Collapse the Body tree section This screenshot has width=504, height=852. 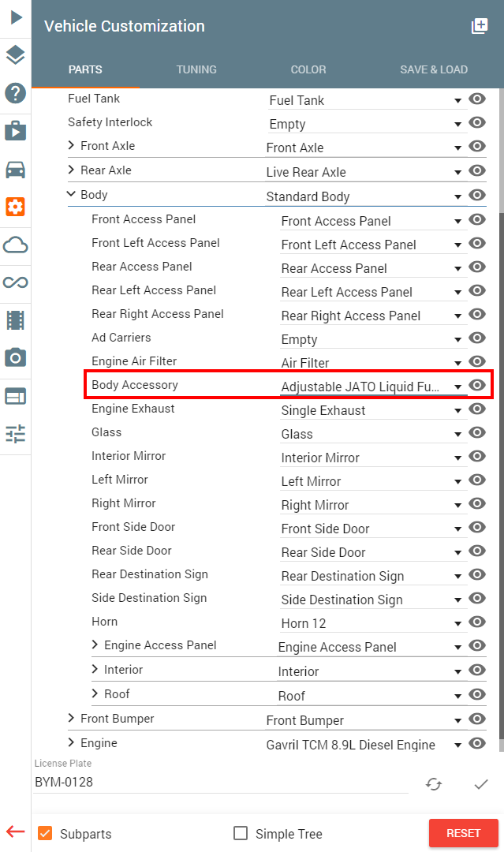click(71, 193)
